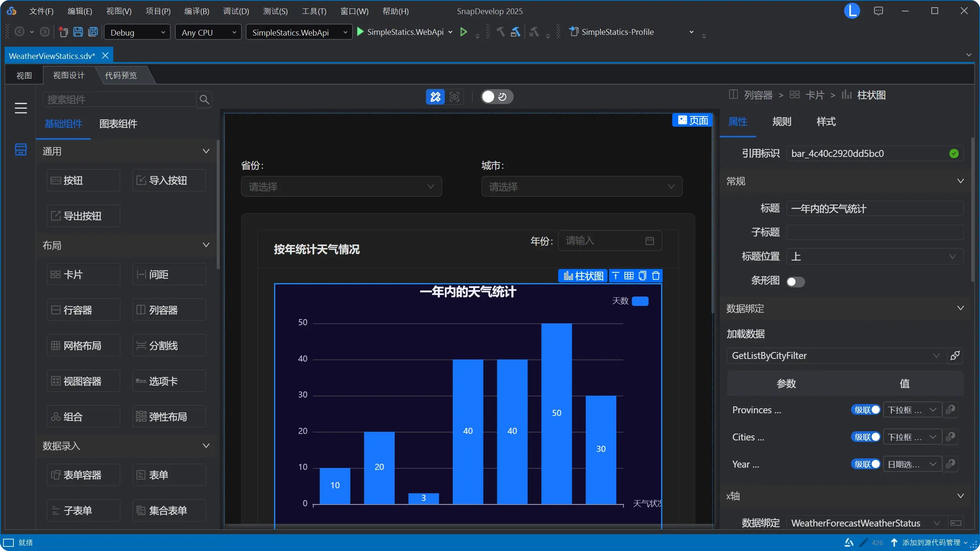
Task: Switch to eye preview mode icon
Action: click(455, 97)
